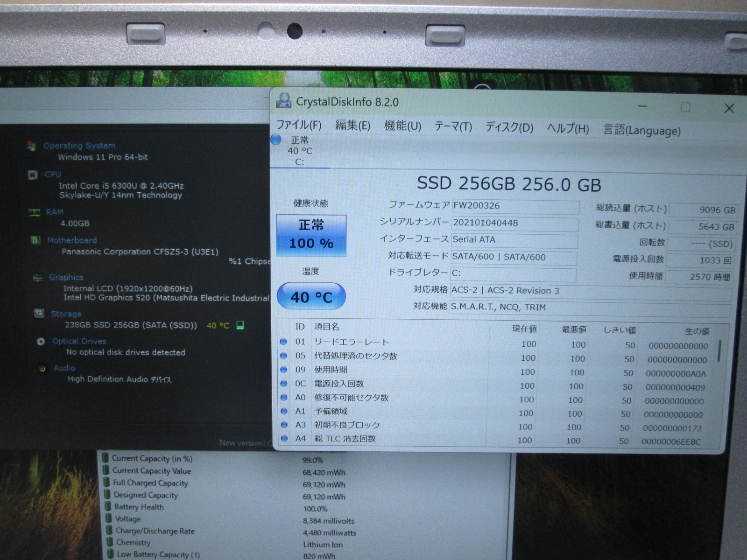Click the CPU icon in Speccy summary

click(x=33, y=175)
